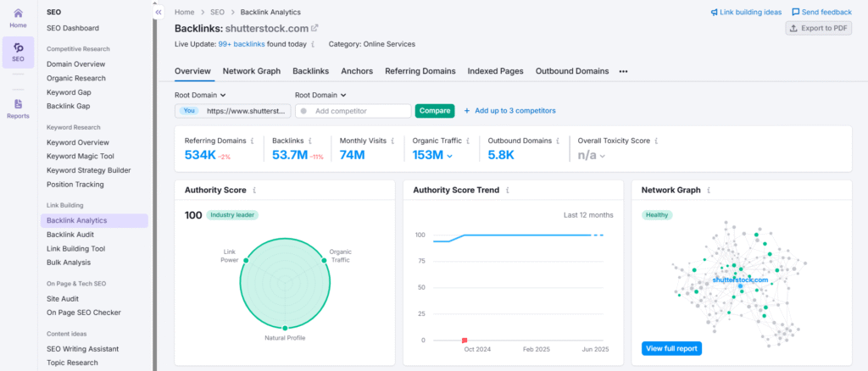Open the Send feedback link
The image size is (868, 371).
(x=821, y=12)
